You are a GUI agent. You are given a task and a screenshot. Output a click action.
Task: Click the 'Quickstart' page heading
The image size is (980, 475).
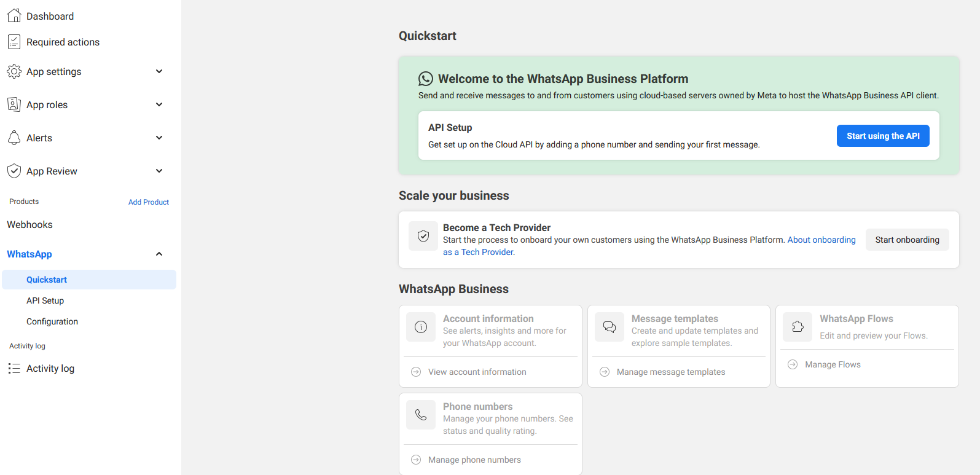pos(428,36)
